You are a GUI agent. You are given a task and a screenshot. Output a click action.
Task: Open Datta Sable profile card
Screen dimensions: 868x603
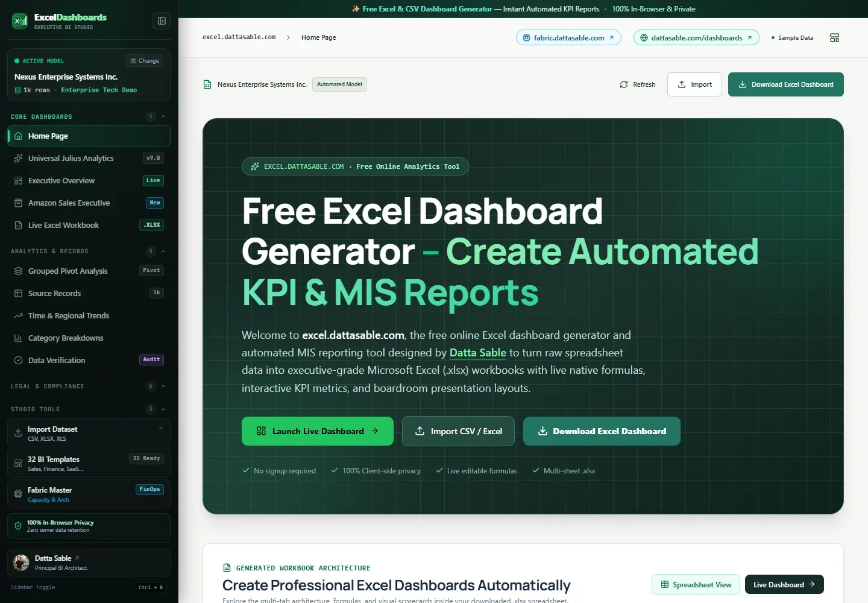[89, 563]
